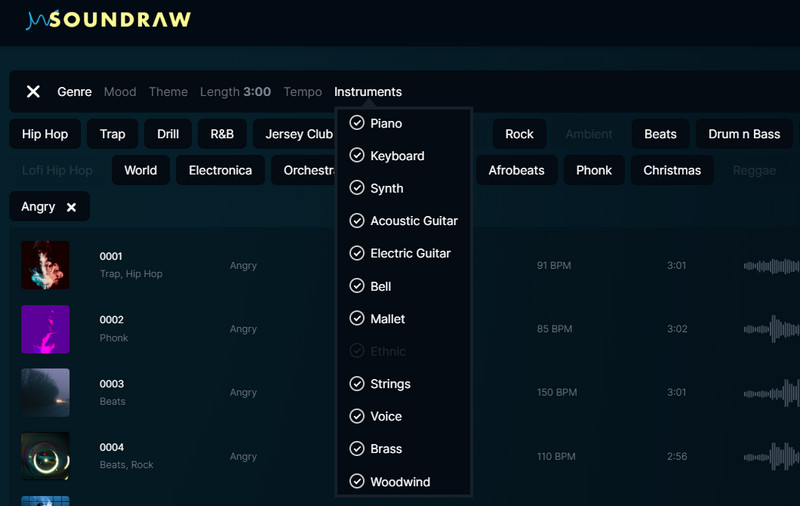This screenshot has width=800, height=506.
Task: Select the Hip Hop genre button
Action: point(45,134)
